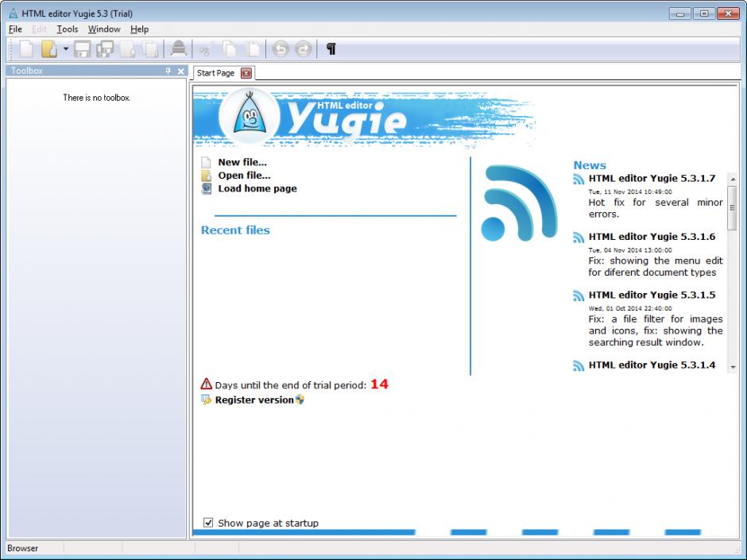Click the News list scrollbar thumb
Viewport: 747px width, 560px height.
click(733, 207)
